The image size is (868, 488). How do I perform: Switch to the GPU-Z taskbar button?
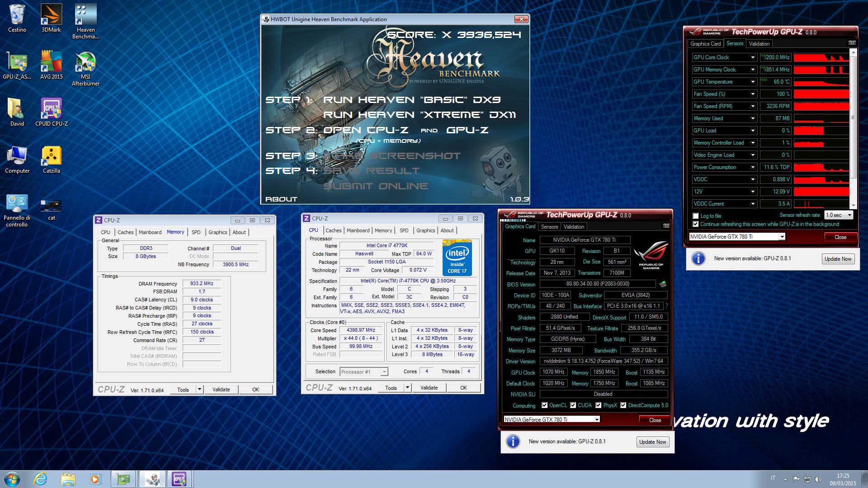(123, 479)
